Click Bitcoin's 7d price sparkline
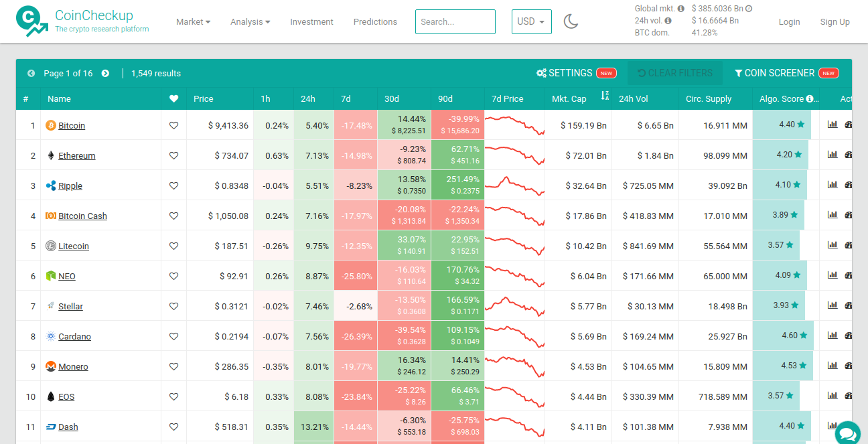The width and height of the screenshot is (868, 444). coord(514,125)
